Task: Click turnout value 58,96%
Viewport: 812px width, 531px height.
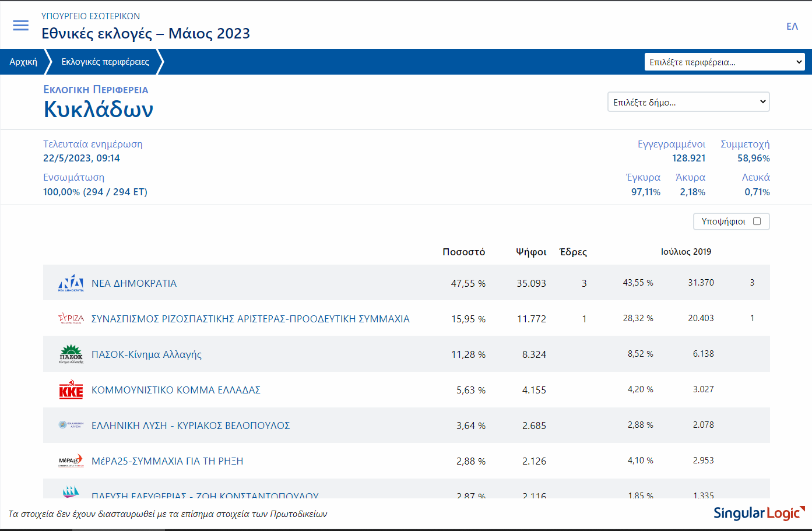Action: pos(754,158)
